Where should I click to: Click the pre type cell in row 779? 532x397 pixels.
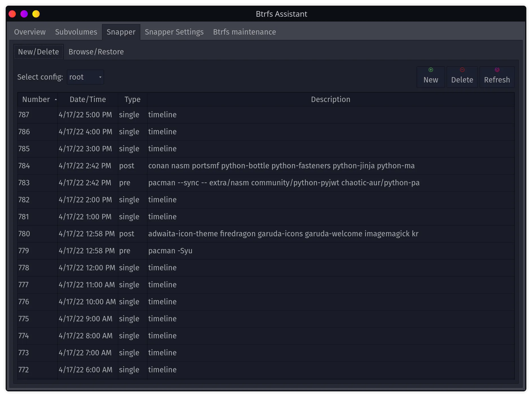coord(133,251)
